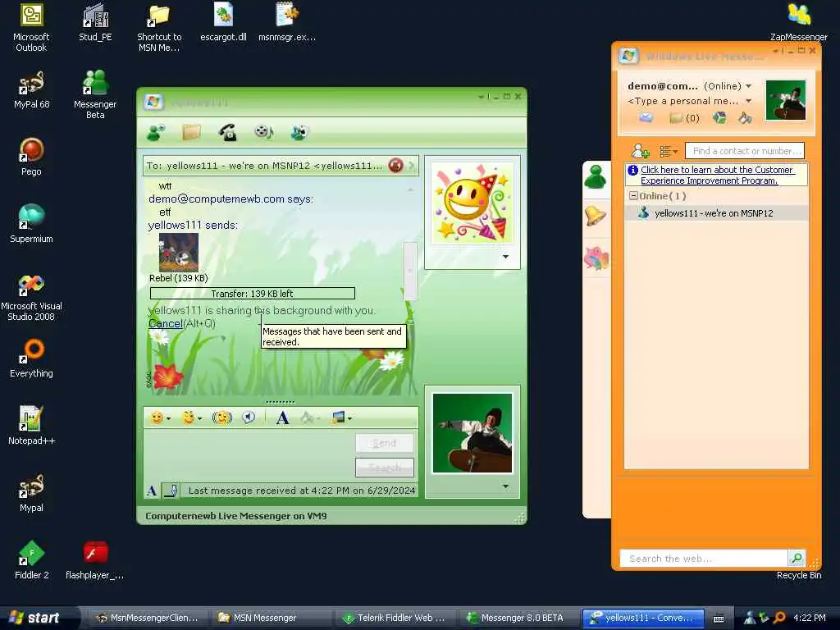Screen dimensions: 840x630
Task: Select contact yellows111 in the list
Action: click(x=717, y=213)
